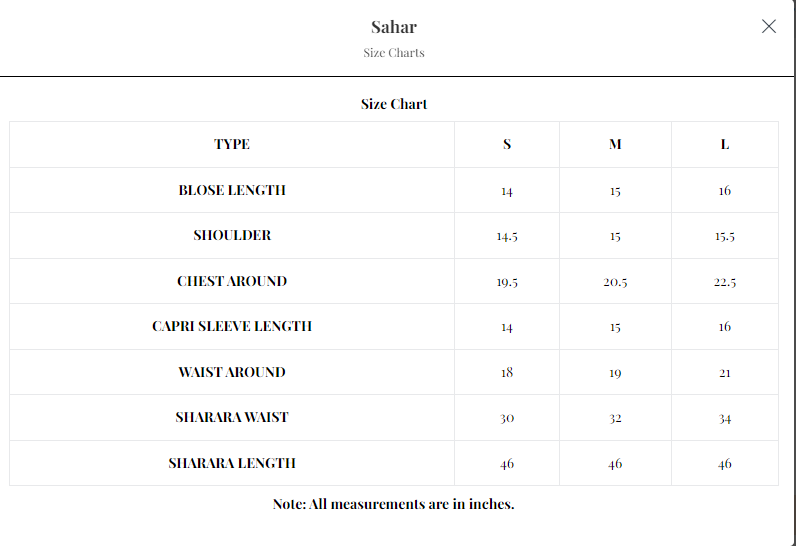Select the M size column header

pos(615,144)
